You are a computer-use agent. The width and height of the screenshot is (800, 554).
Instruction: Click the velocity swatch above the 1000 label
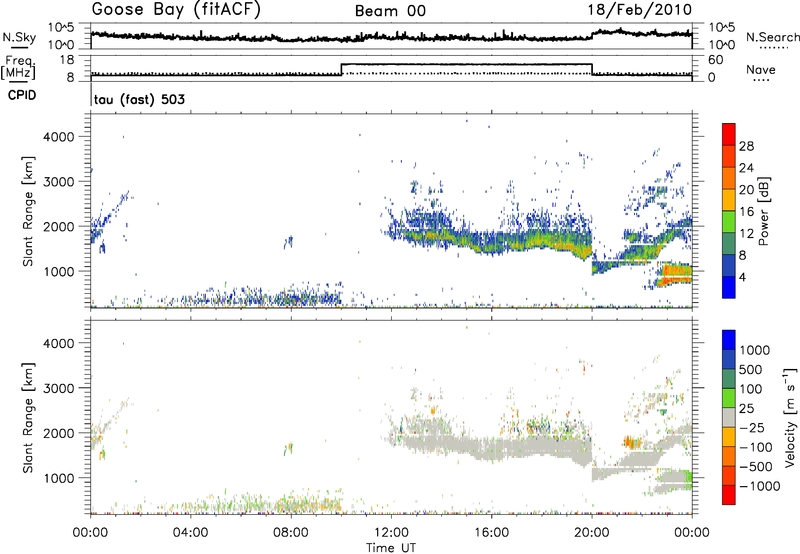point(729,340)
